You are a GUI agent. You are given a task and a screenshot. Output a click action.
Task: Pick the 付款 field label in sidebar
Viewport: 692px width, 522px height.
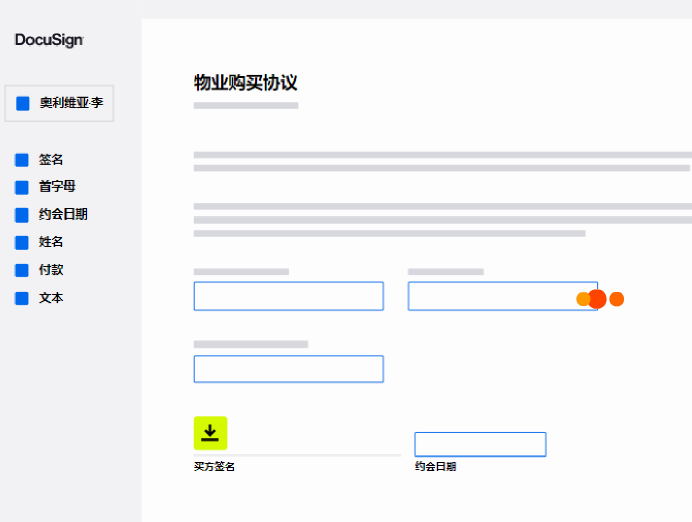(51, 270)
